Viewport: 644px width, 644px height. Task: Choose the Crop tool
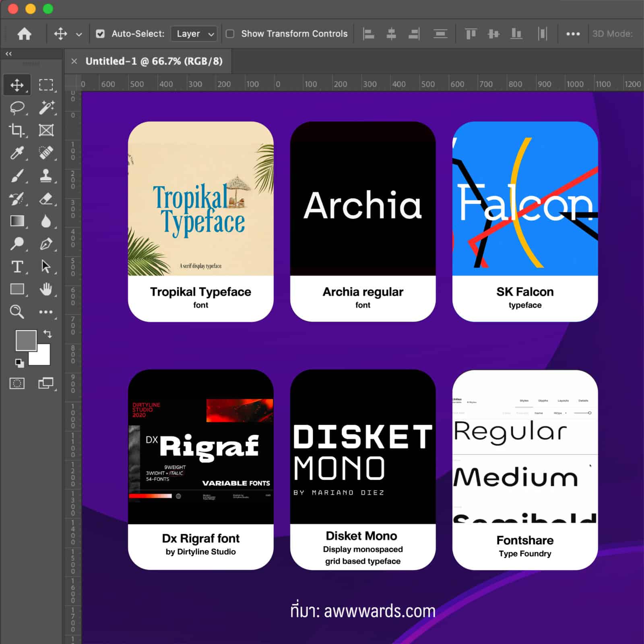coord(17,130)
